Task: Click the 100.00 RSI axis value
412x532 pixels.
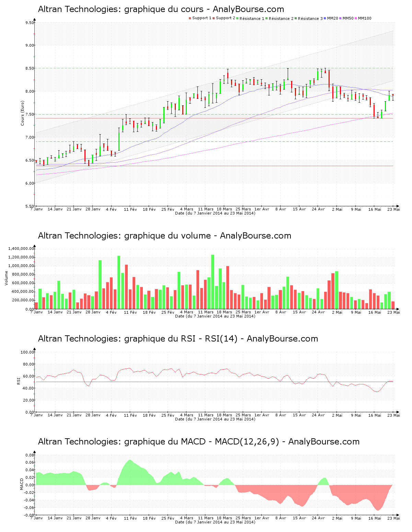Action: pos(27,352)
